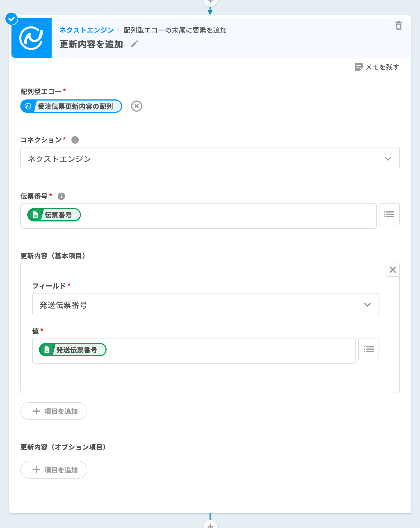This screenshot has width=420, height=528.
Task: Add item under 更新内容（オプション項目）
Action: coord(54,470)
